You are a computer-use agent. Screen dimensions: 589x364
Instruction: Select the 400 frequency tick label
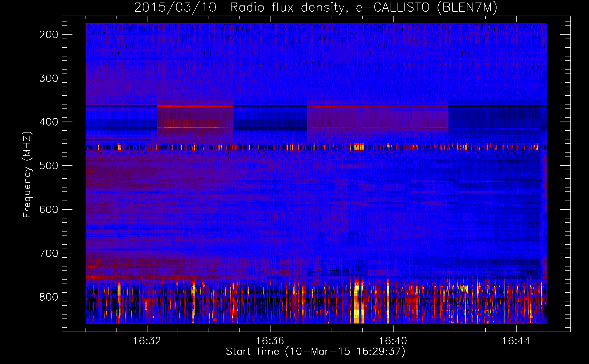(x=49, y=122)
